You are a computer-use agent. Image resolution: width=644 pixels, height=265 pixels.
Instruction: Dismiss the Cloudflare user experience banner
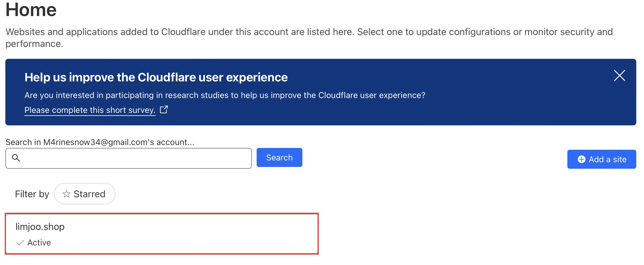point(619,75)
